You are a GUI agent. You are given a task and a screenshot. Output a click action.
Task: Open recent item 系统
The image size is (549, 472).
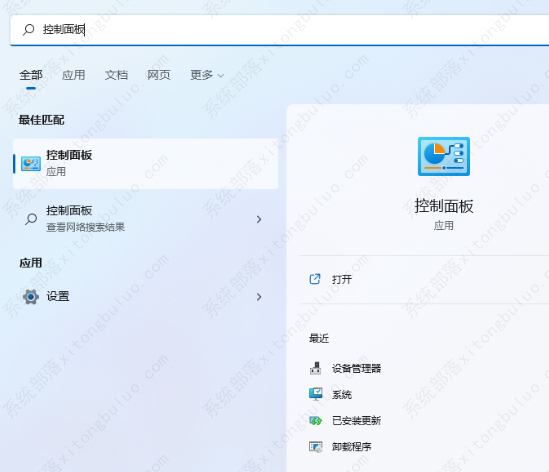[x=342, y=395]
